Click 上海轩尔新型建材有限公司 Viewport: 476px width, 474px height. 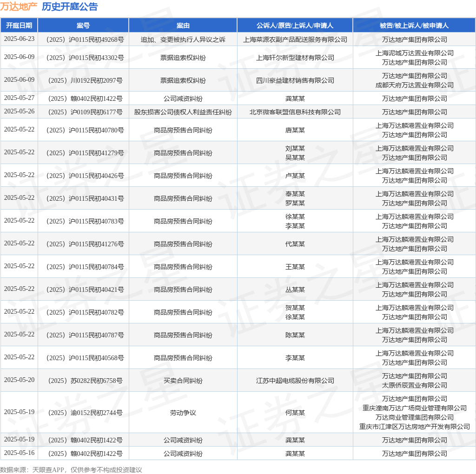(x=295, y=58)
